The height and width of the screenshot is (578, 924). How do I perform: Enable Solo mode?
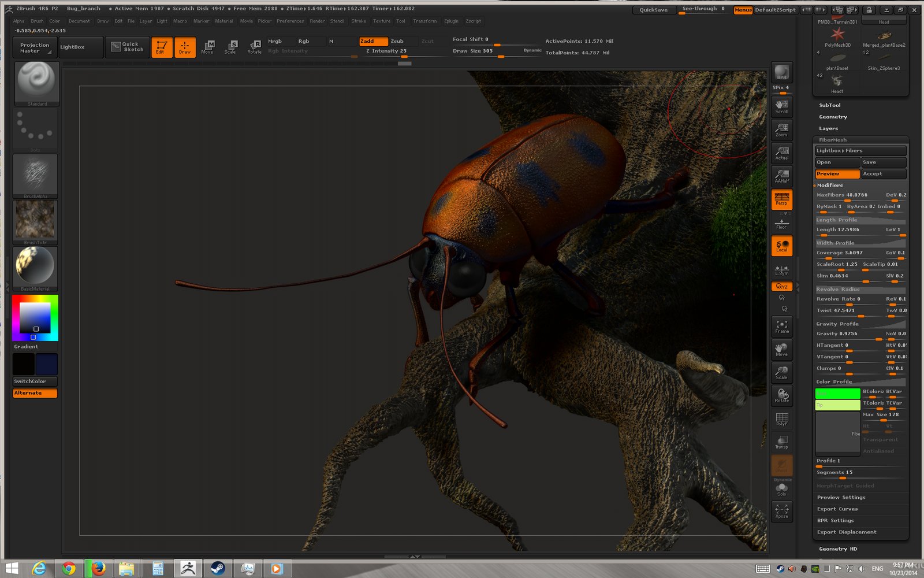point(782,490)
